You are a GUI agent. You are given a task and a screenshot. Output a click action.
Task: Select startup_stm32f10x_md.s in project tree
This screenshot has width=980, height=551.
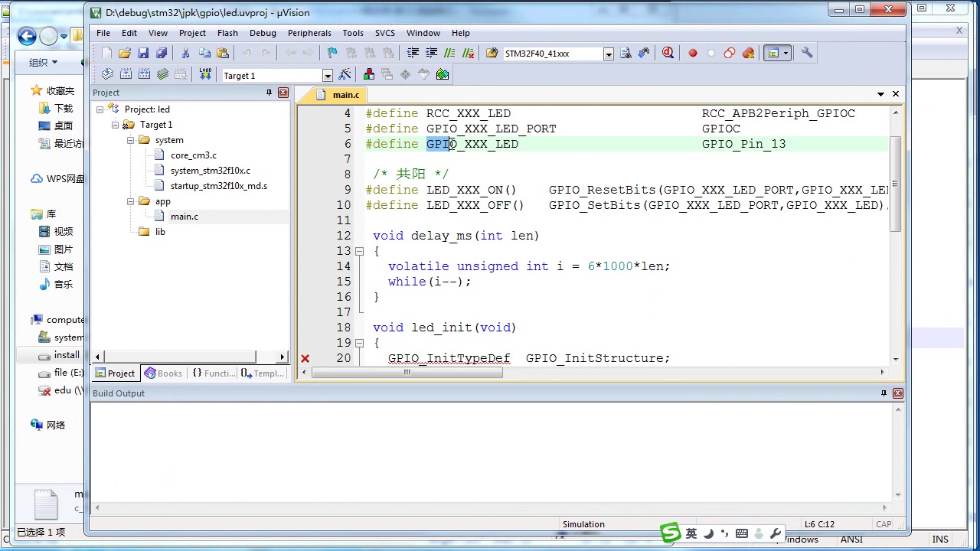pyautogui.click(x=218, y=186)
